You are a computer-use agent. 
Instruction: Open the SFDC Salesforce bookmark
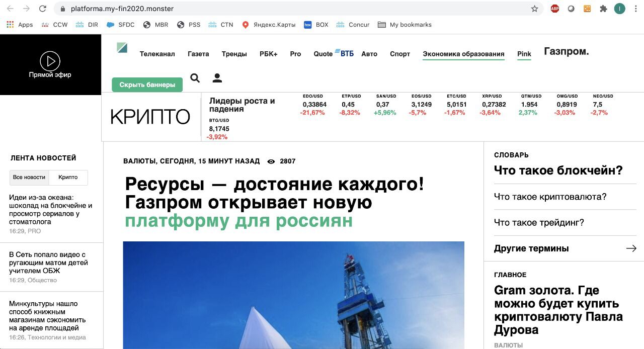(121, 25)
